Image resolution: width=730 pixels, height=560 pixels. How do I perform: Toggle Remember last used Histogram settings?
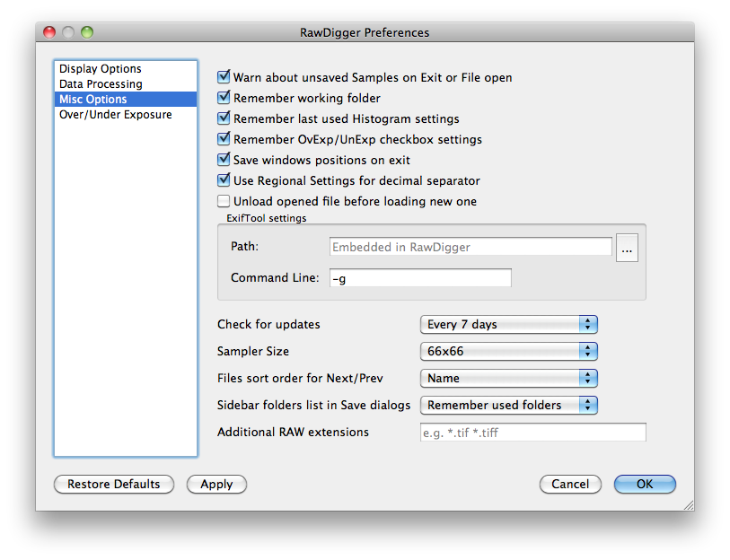click(224, 118)
